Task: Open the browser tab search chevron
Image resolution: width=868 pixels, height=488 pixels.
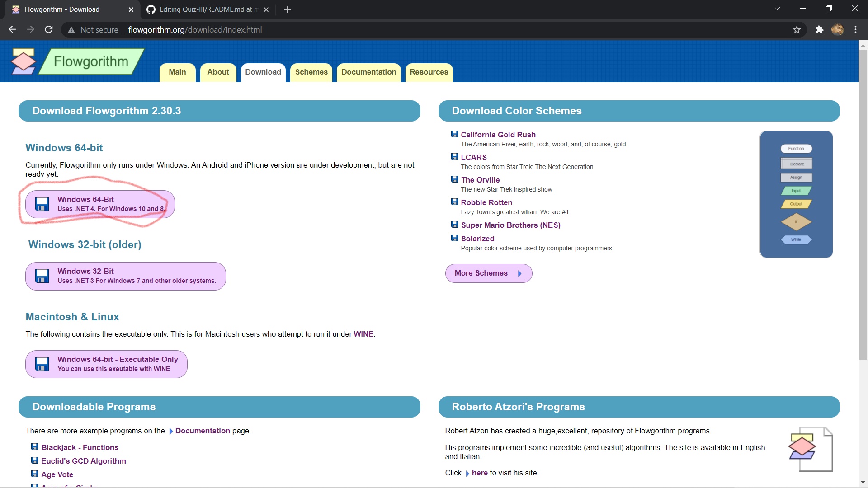Action: [777, 9]
